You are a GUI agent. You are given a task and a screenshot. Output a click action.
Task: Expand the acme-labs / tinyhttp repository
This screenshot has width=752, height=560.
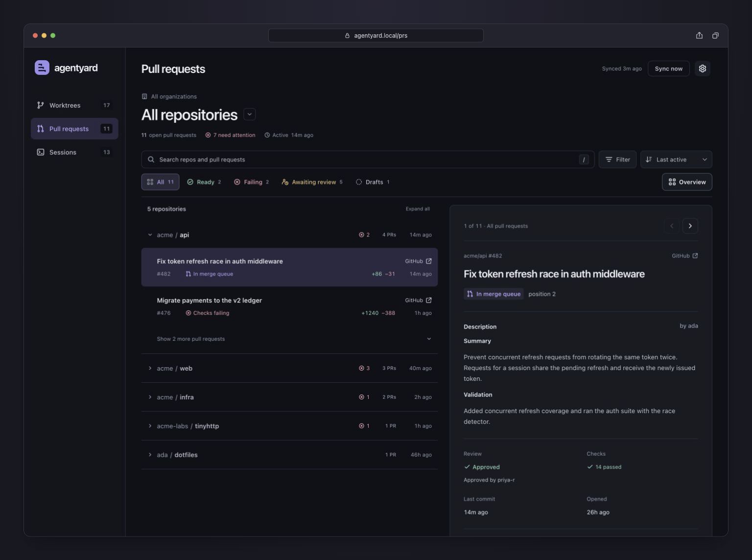[x=150, y=426]
